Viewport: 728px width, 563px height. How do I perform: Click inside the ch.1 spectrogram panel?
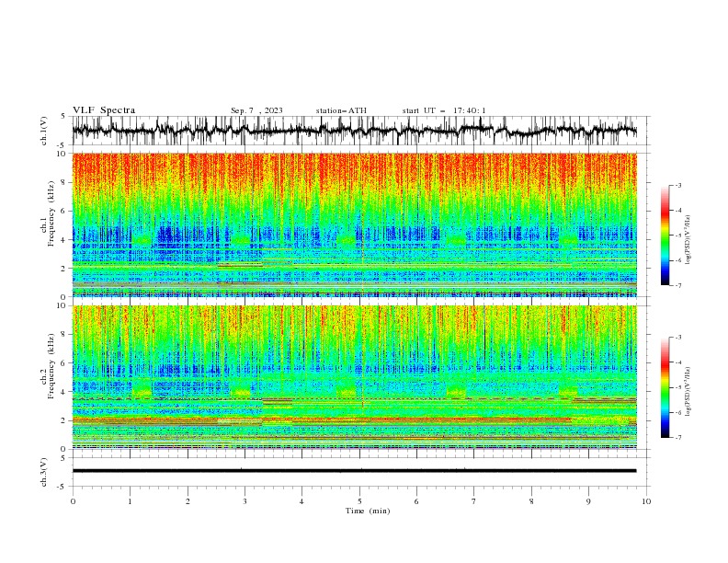[x=354, y=224]
